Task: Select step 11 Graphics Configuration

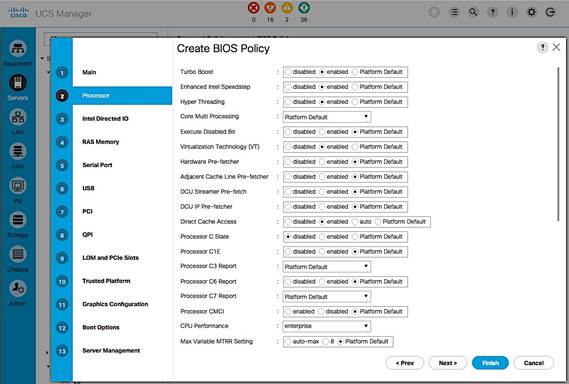Action: (115, 304)
